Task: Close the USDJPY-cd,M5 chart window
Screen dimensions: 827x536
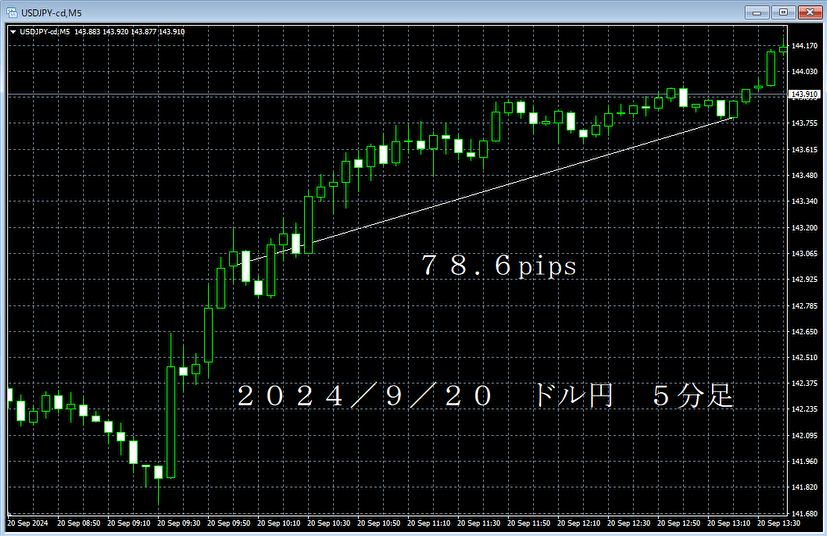Action: click(810, 12)
